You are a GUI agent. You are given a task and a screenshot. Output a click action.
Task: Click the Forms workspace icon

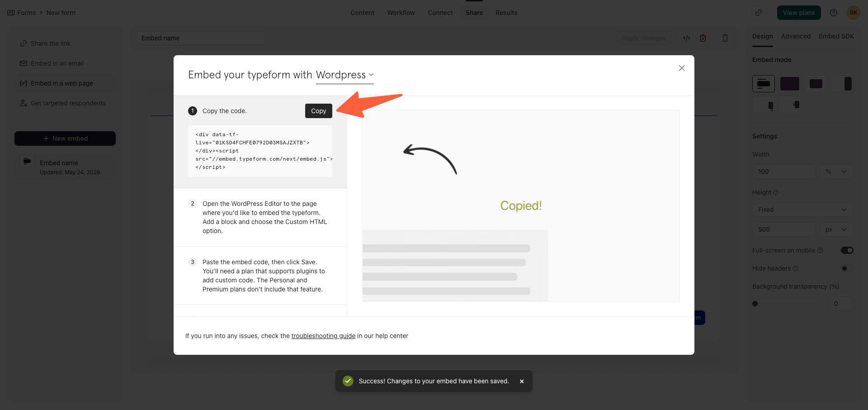tap(11, 13)
